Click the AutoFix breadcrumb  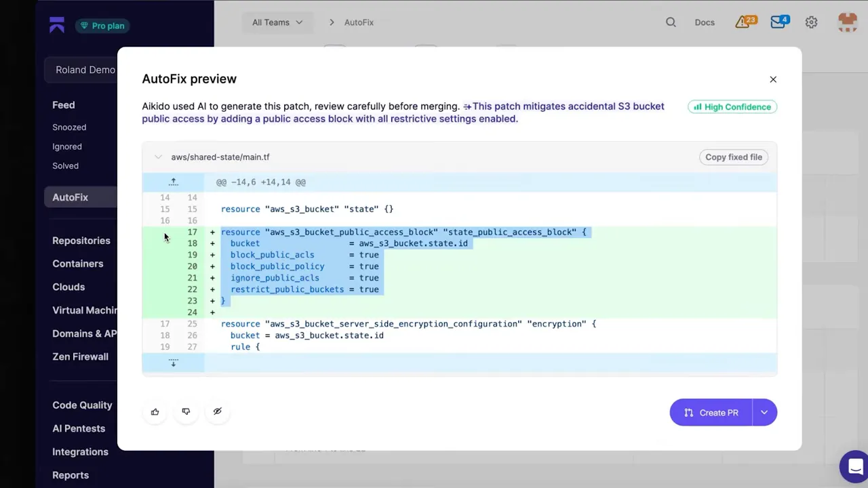click(x=359, y=22)
